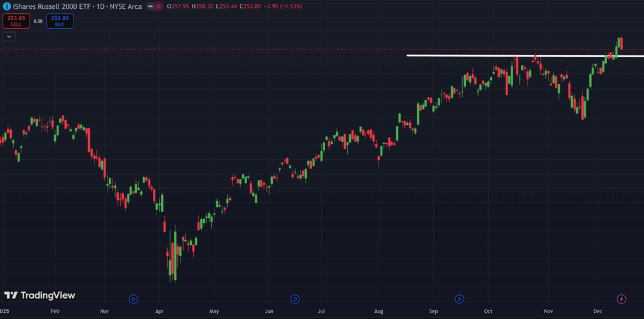Screen dimensions: 644x319
Task: Click the blue info icon beside iShares title
Action: (x=6, y=6)
